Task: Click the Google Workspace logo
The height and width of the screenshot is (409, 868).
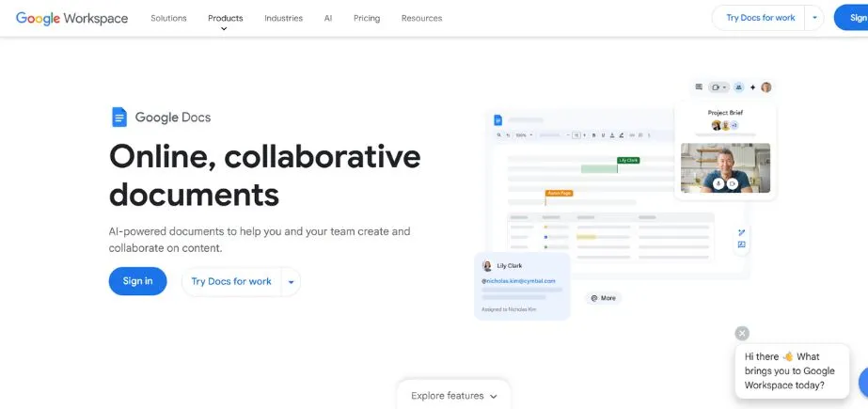Action: pyautogui.click(x=72, y=18)
